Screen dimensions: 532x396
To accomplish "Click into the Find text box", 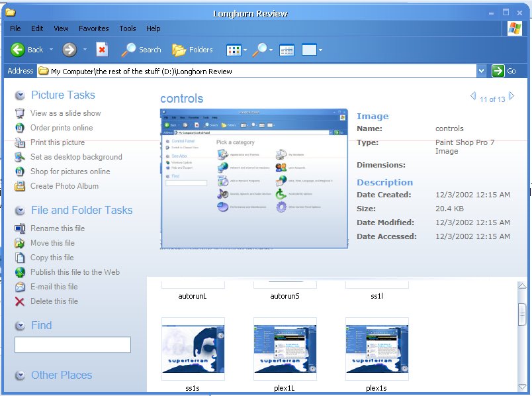I will 73,345.
